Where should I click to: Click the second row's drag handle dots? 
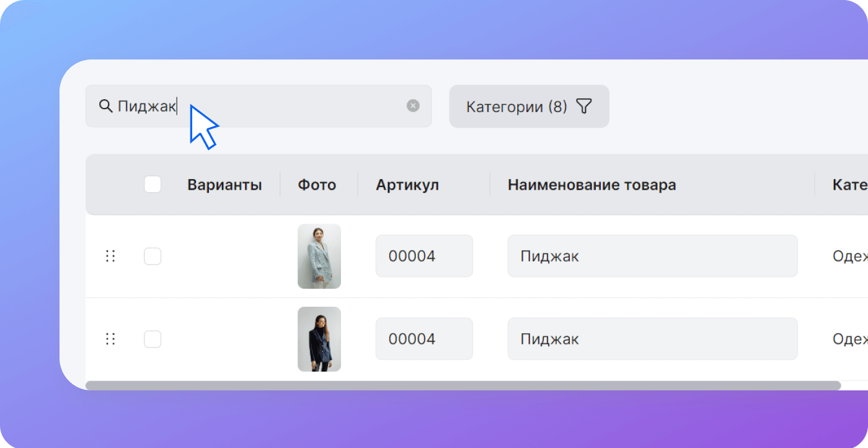point(110,339)
